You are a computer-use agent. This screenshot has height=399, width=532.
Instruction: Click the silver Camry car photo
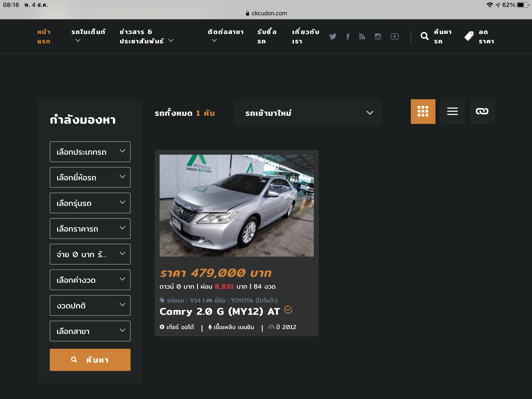236,205
